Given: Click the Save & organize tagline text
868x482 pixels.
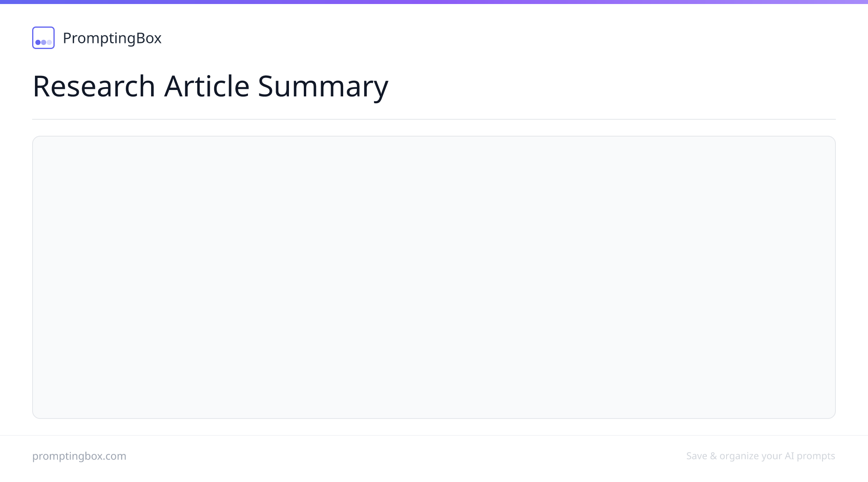Looking at the screenshot, I should (761, 456).
